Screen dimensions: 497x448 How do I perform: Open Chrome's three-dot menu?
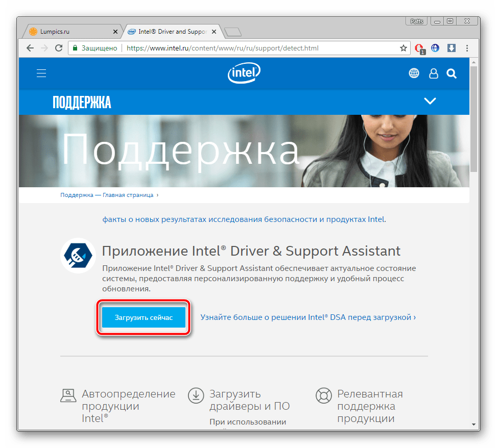(467, 48)
